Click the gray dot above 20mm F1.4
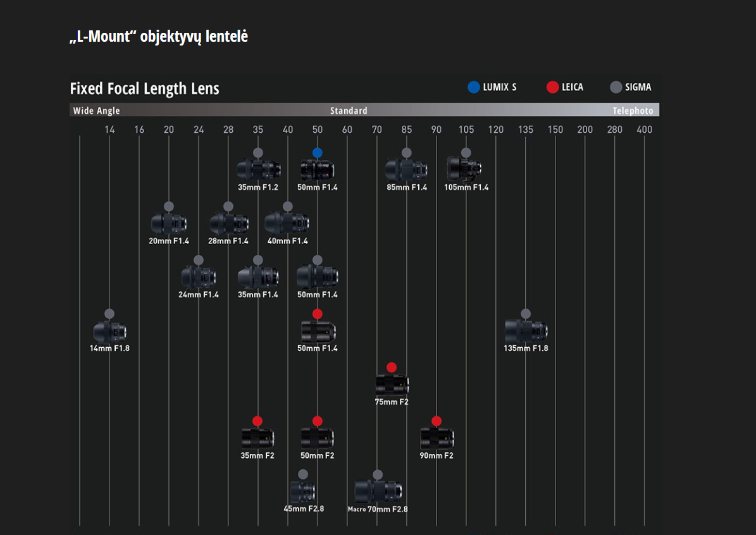 (169, 206)
